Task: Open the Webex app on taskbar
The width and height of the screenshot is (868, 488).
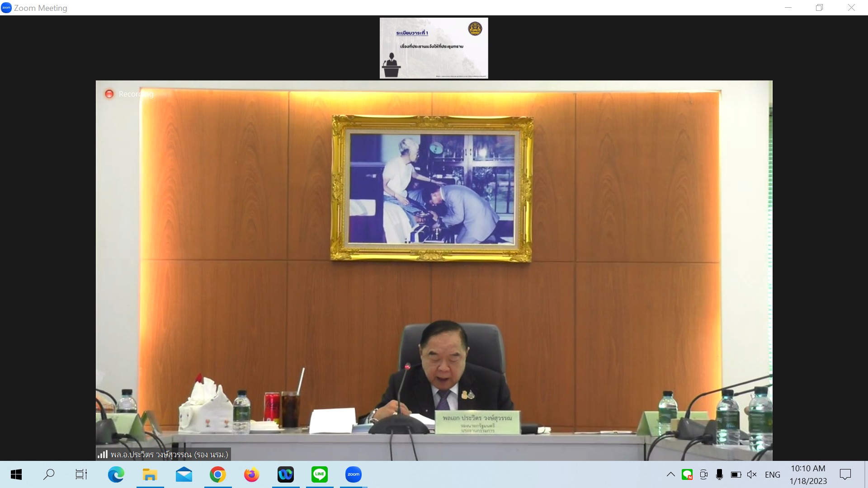Action: click(285, 474)
